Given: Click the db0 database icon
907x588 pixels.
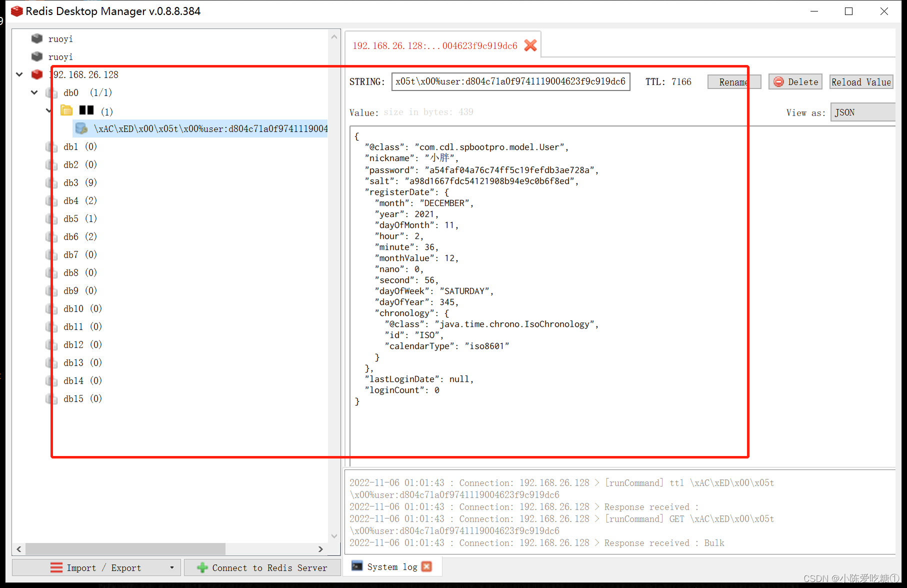Looking at the screenshot, I should [51, 92].
